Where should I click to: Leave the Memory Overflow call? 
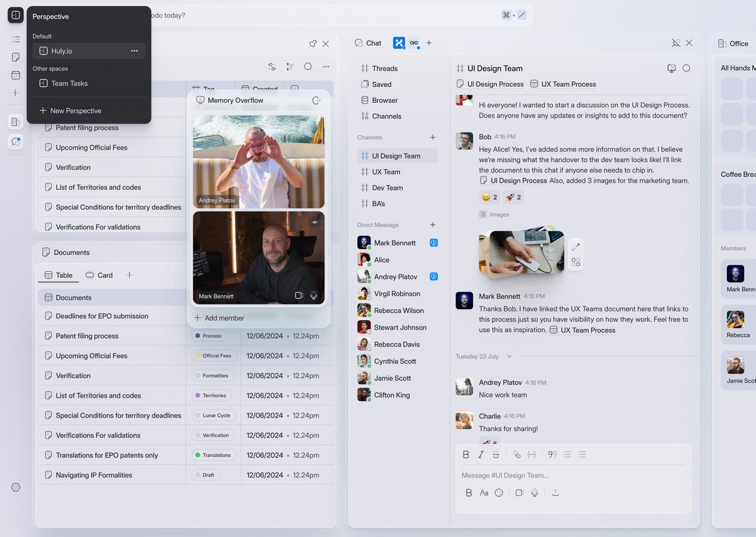tap(316, 100)
